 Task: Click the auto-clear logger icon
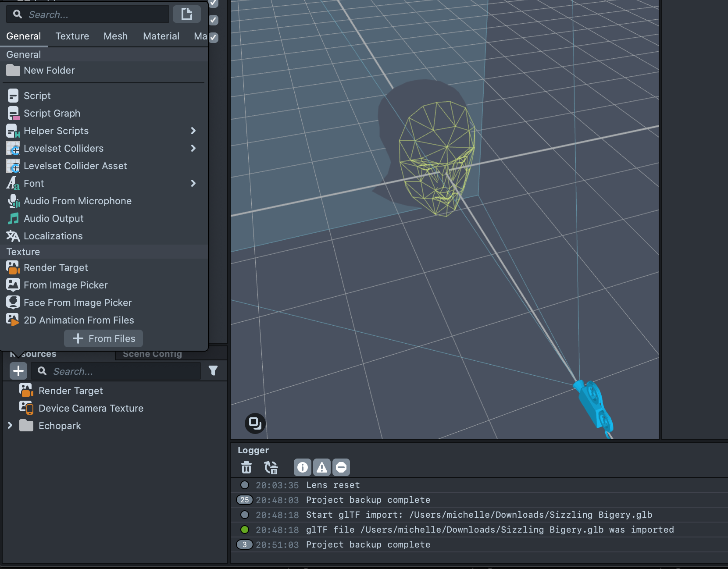(x=271, y=467)
